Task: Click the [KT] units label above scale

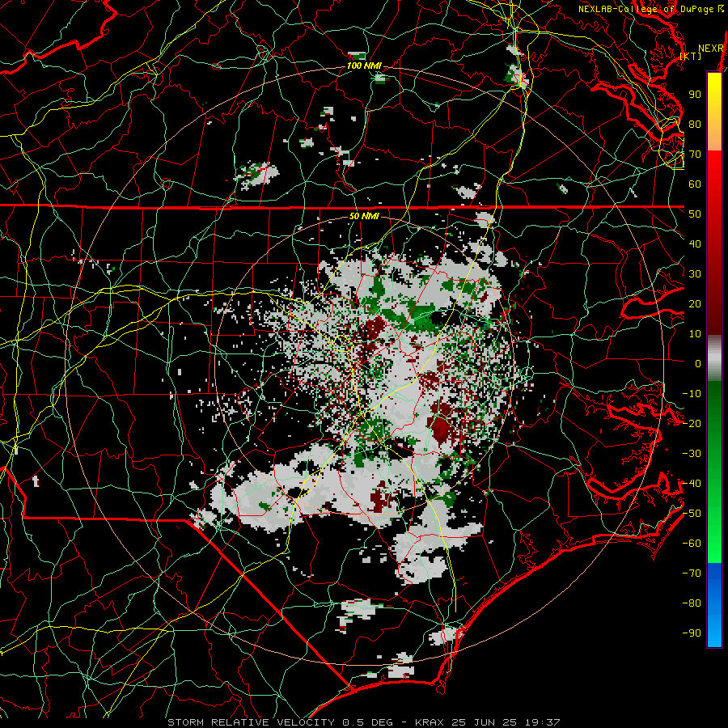Action: coord(691,56)
